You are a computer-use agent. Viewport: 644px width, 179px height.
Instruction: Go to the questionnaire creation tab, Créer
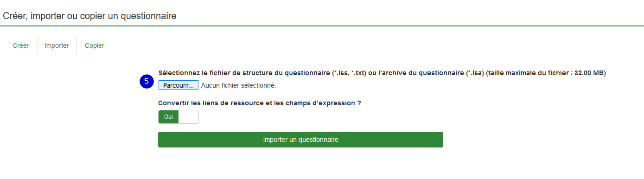[21, 45]
